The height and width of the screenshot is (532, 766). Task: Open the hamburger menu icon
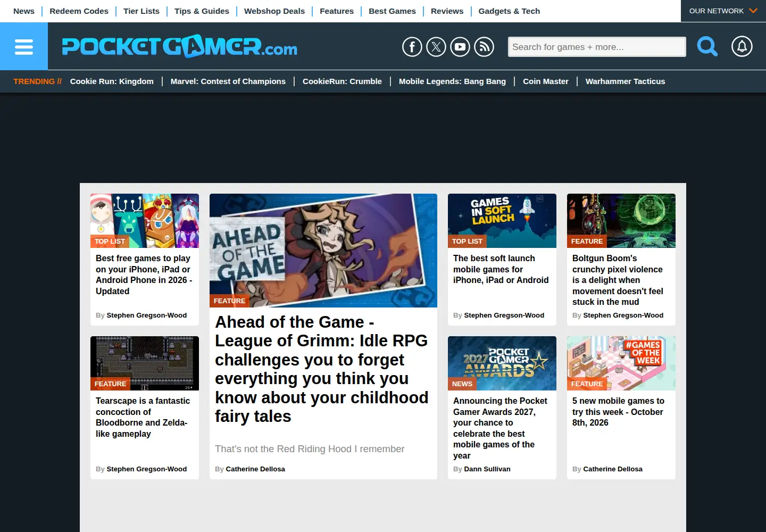pos(24,46)
